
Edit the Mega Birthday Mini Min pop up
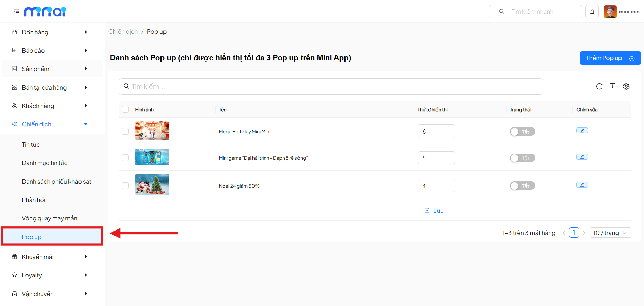[582, 131]
